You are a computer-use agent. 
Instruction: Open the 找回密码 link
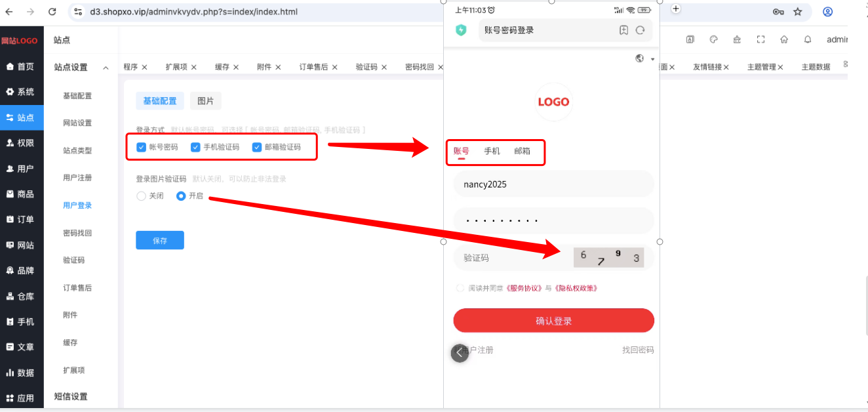tap(638, 350)
